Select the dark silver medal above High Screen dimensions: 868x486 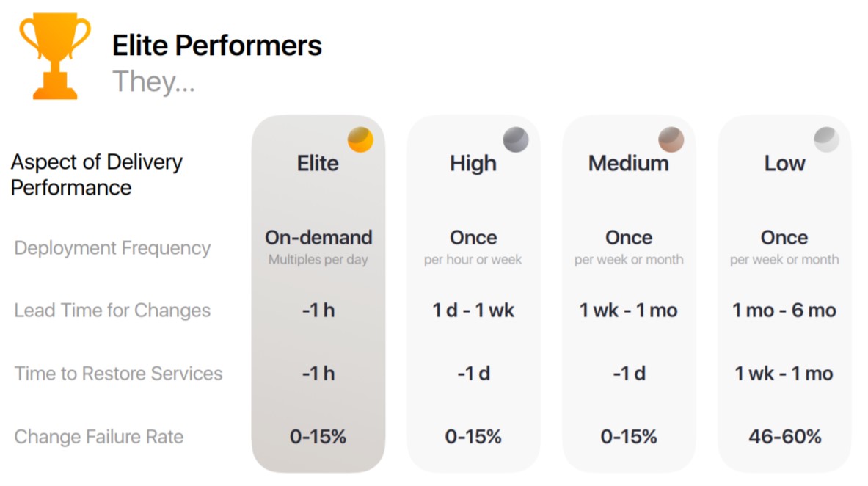[515, 139]
